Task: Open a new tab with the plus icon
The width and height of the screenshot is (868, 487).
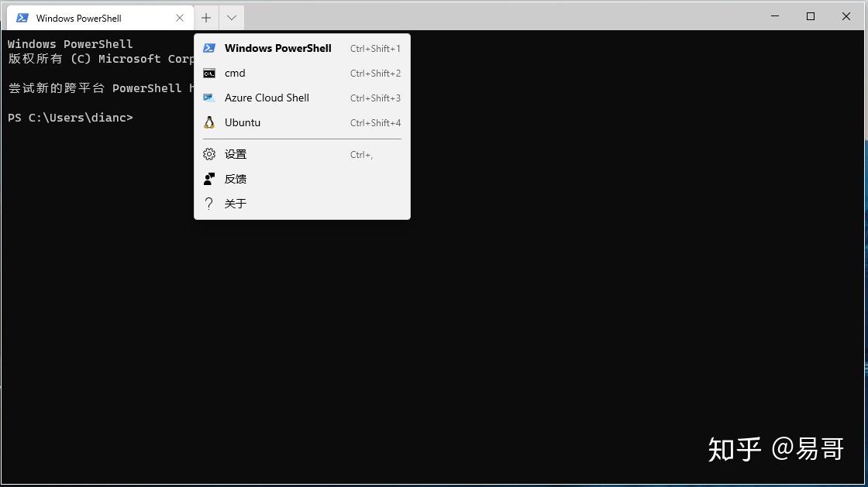Action: [x=205, y=17]
